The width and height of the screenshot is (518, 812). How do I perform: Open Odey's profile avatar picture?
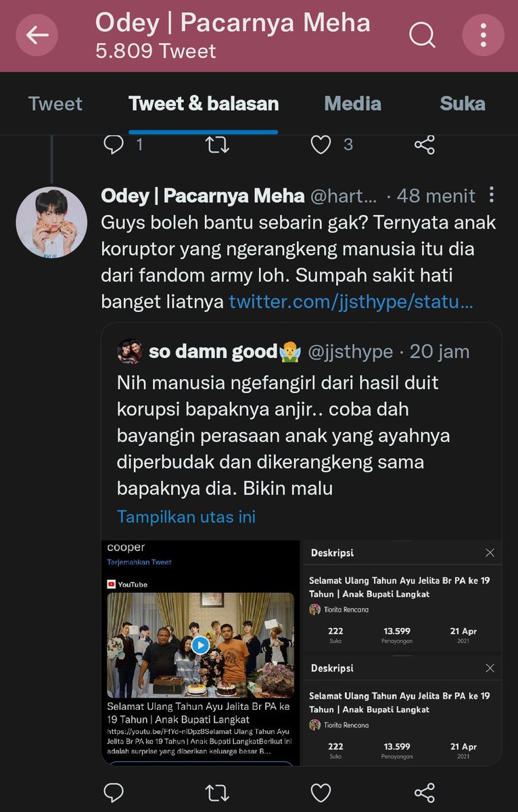[x=51, y=222]
